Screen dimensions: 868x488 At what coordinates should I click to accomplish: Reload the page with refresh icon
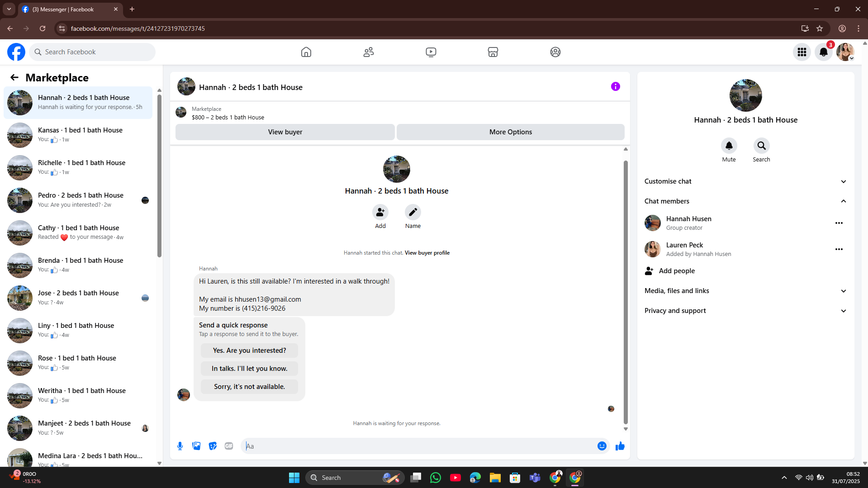[43, 28]
